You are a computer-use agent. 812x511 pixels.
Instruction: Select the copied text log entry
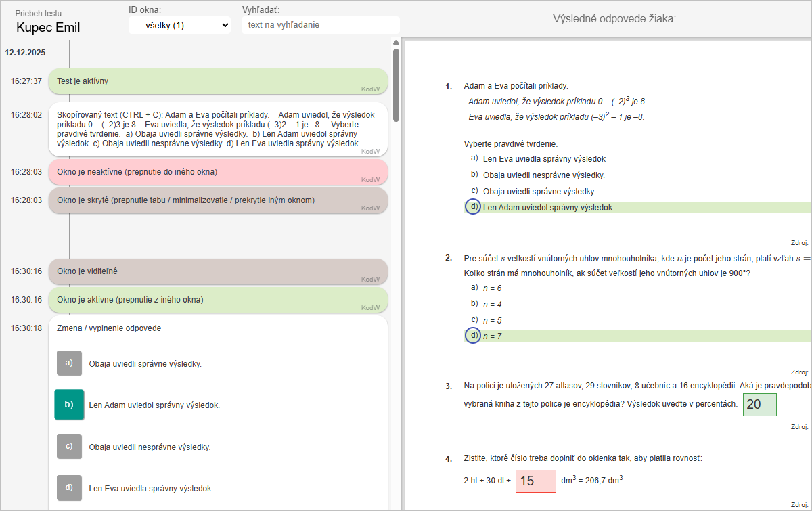tap(218, 129)
